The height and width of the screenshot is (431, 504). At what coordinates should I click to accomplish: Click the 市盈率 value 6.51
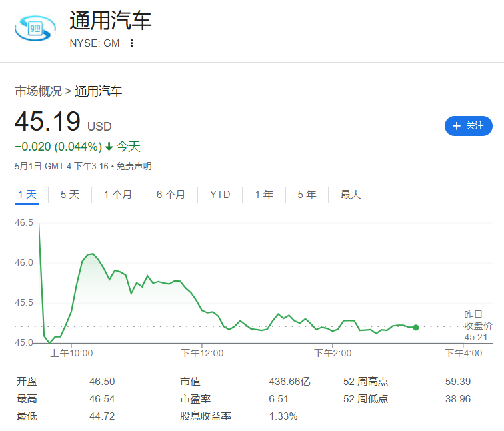coord(279,399)
